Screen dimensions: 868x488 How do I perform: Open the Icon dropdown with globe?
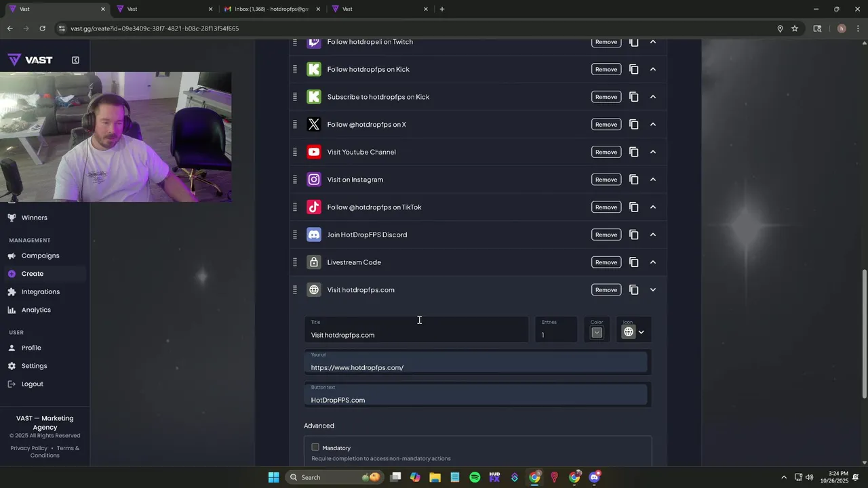[x=634, y=332]
